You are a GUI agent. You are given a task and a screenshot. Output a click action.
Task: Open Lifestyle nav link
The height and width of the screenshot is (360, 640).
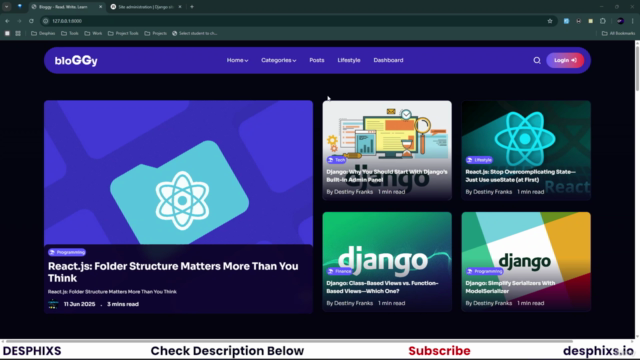(x=349, y=60)
